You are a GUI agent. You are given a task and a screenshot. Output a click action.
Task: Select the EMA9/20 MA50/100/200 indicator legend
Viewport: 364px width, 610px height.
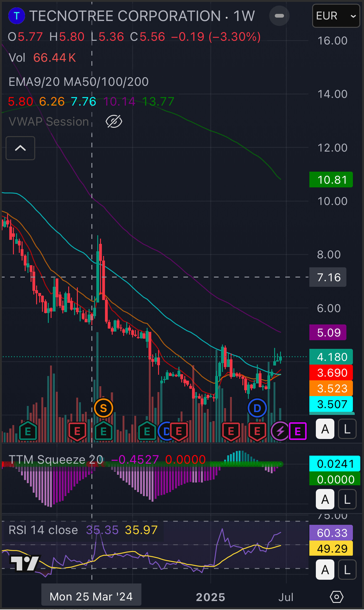coord(79,82)
